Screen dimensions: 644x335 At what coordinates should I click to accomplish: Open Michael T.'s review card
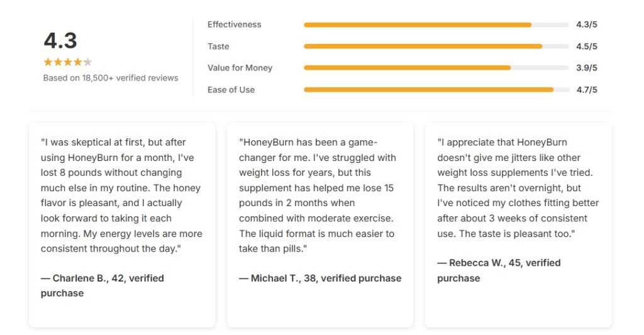[320, 225]
